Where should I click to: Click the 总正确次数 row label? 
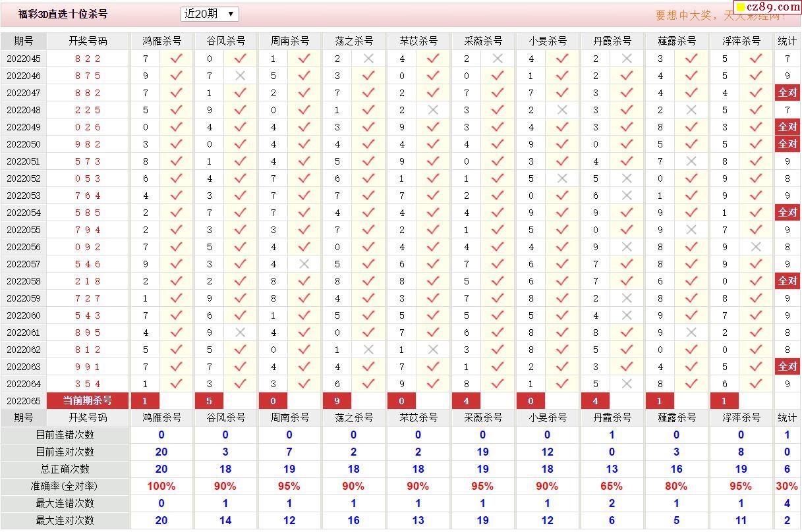[x=65, y=469]
